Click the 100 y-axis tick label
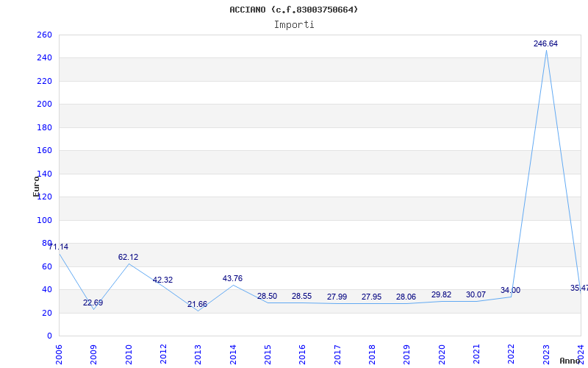 [x=44, y=220]
